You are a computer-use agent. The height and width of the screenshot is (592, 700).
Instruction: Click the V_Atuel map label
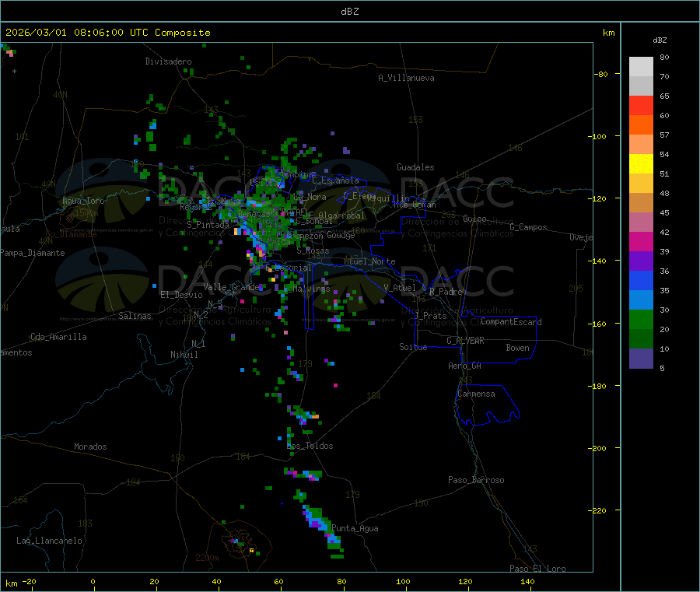pyautogui.click(x=400, y=288)
